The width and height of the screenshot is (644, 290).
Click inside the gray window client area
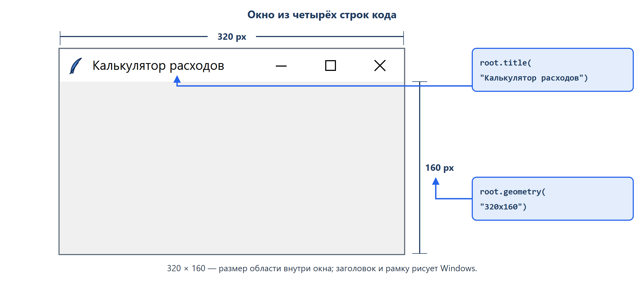click(232, 168)
